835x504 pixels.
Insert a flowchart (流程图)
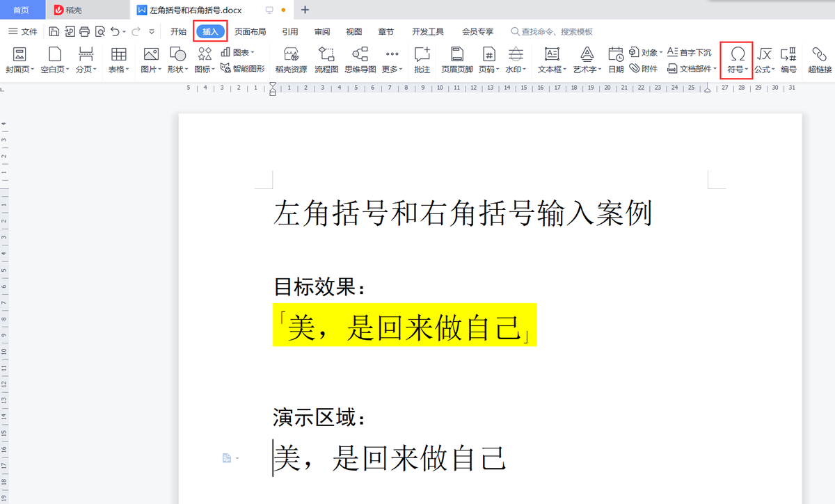[326, 60]
